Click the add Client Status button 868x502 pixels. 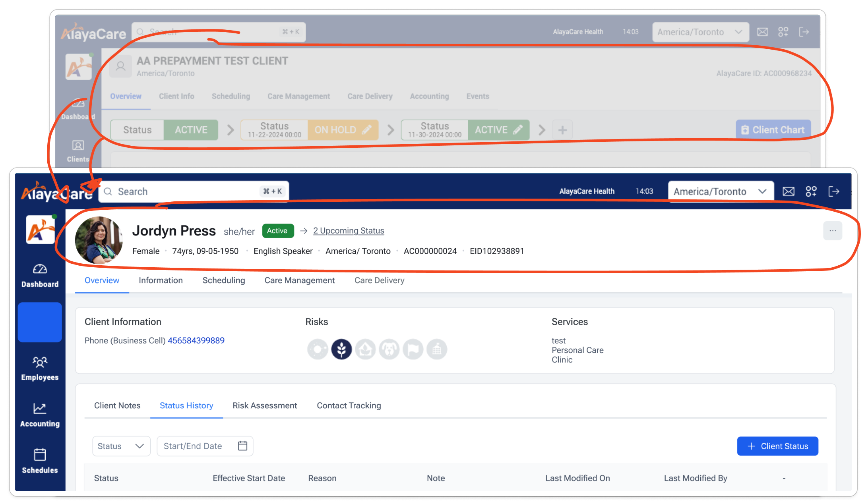(777, 446)
